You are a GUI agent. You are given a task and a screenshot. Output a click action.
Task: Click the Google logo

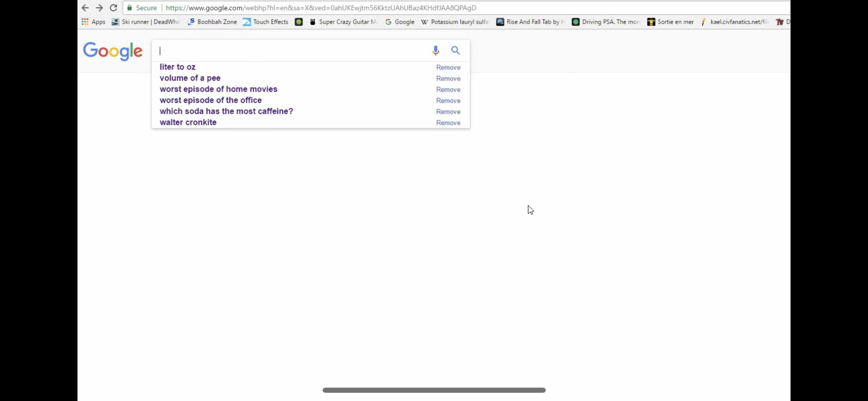[113, 51]
